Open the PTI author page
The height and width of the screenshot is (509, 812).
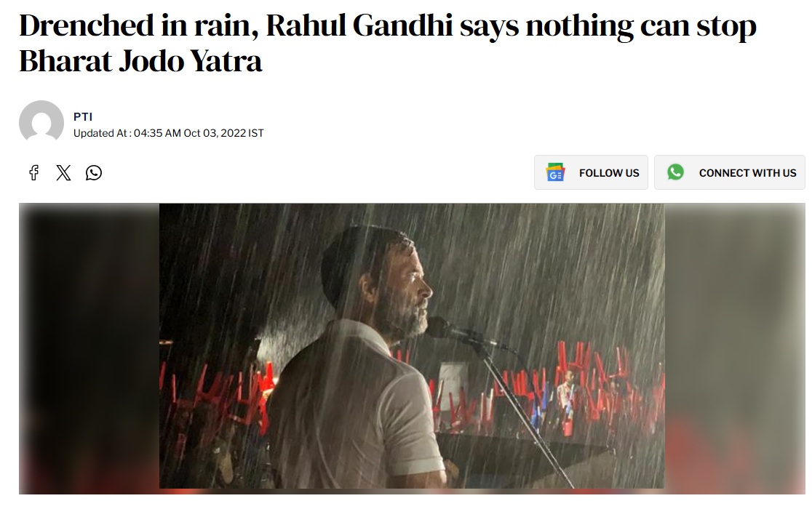[83, 117]
